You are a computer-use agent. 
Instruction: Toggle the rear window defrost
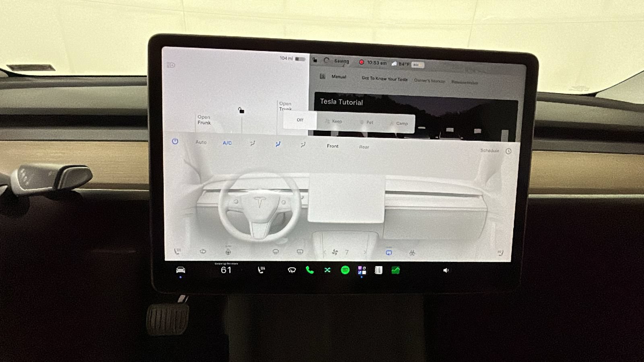pos(300,252)
